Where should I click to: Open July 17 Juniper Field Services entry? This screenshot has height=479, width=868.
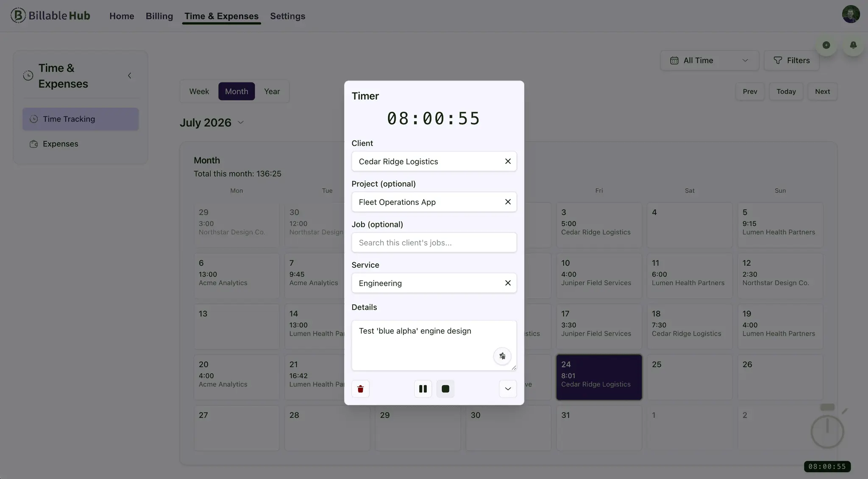pyautogui.click(x=599, y=327)
